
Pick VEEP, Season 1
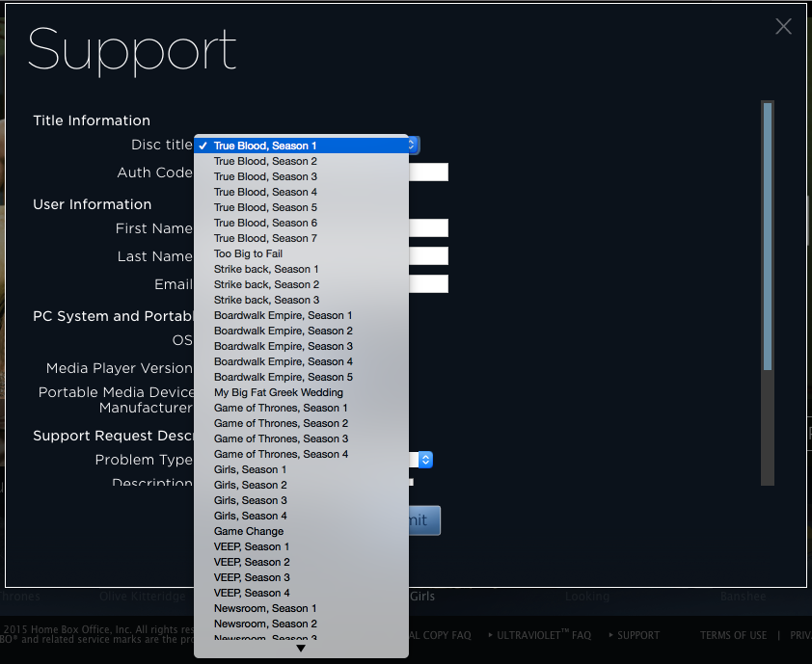coord(302,546)
